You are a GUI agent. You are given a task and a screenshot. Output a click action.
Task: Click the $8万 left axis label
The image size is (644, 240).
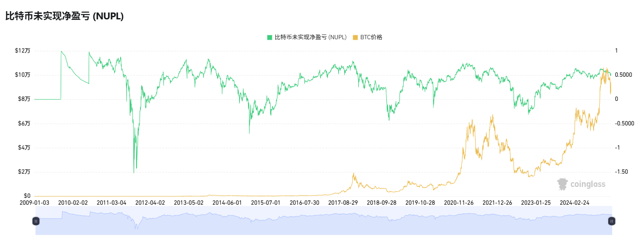pyautogui.click(x=24, y=99)
